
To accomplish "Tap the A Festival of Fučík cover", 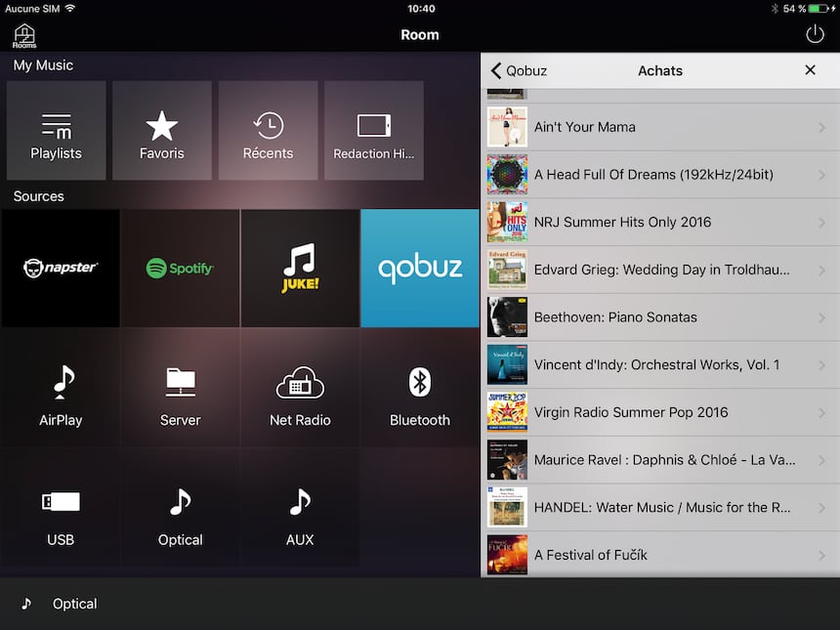I will (x=507, y=555).
